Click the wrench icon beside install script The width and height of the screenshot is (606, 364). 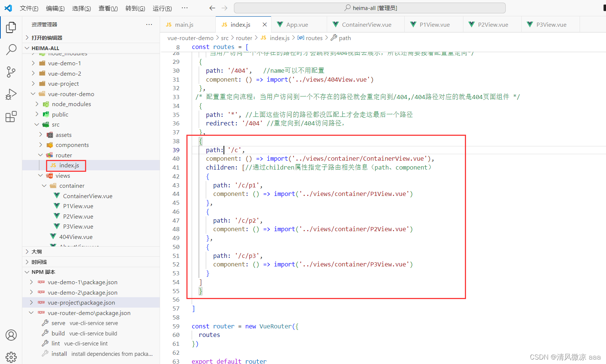(x=45, y=354)
